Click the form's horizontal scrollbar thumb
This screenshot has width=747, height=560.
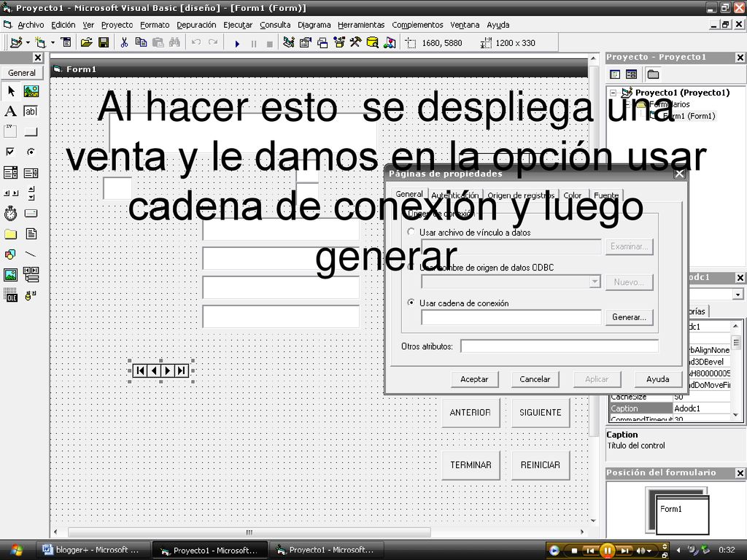(x=249, y=532)
